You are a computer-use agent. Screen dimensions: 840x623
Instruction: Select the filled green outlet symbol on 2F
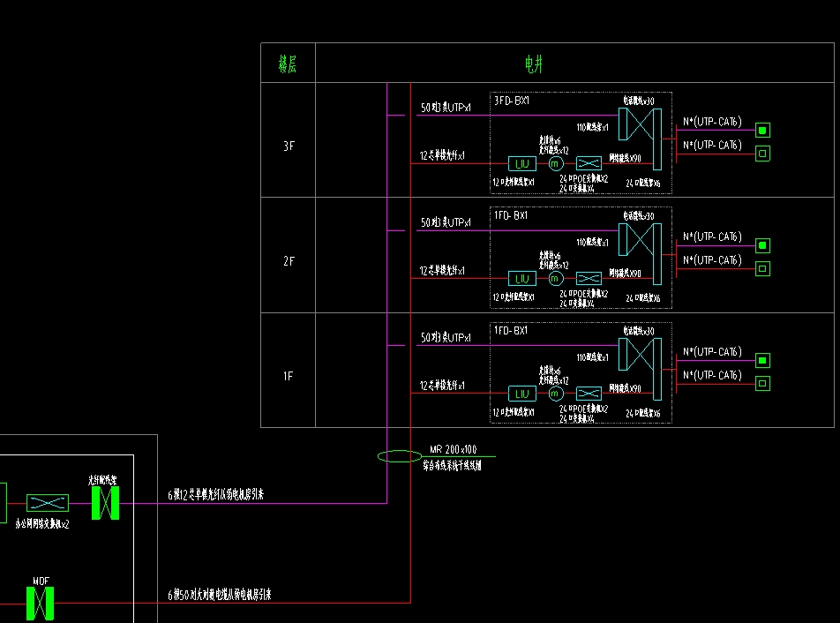[762, 245]
